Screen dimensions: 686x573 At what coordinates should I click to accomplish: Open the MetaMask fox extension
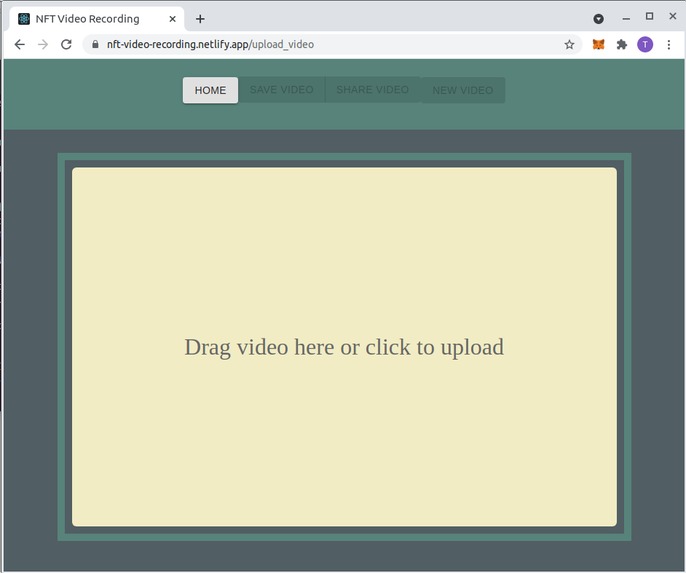598,44
